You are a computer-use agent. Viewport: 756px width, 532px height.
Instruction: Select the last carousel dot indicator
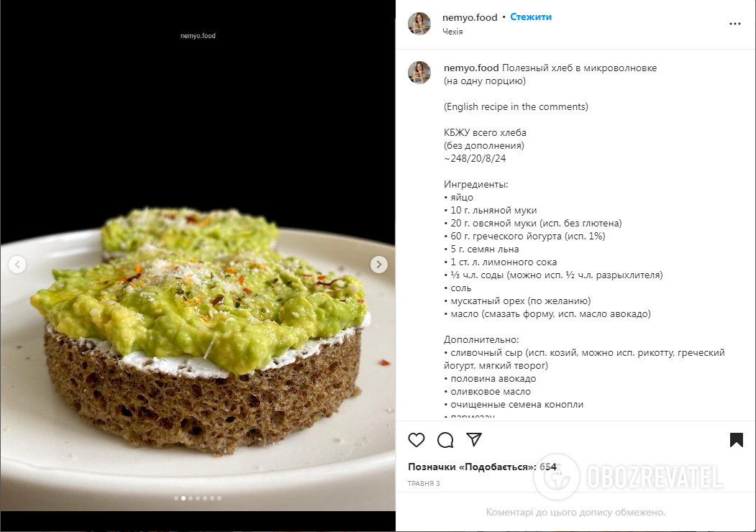pyautogui.click(x=219, y=498)
